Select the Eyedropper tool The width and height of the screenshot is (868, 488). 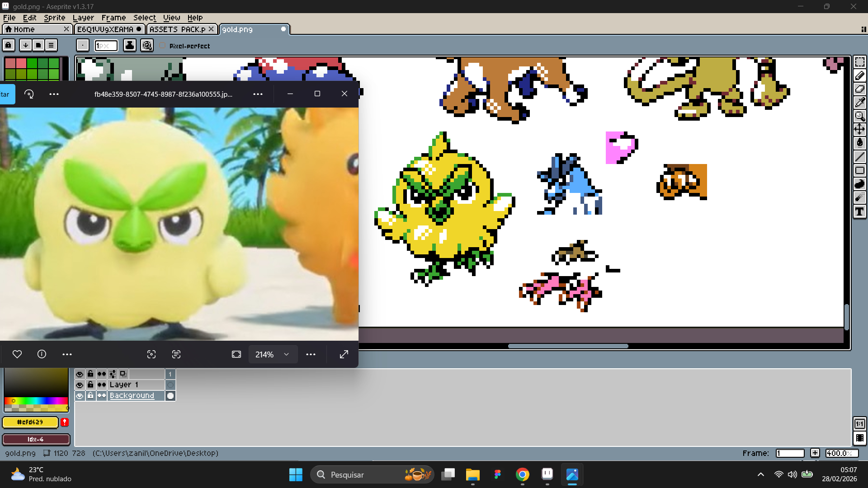tap(860, 103)
